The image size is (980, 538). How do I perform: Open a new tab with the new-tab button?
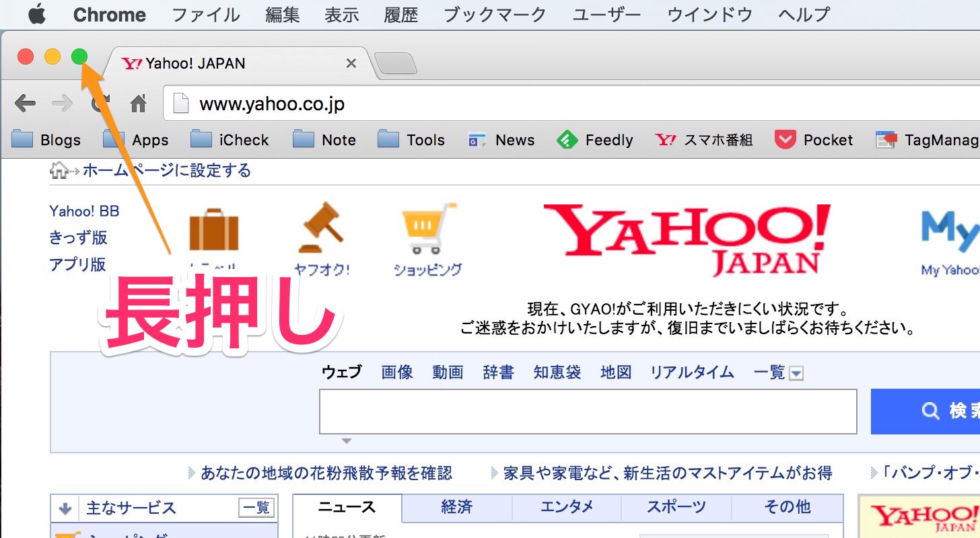click(x=396, y=64)
